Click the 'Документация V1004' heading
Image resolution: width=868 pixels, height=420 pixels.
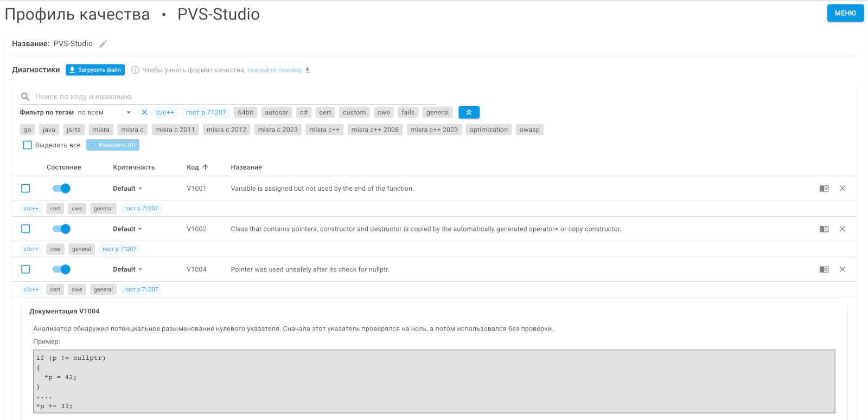(x=65, y=312)
